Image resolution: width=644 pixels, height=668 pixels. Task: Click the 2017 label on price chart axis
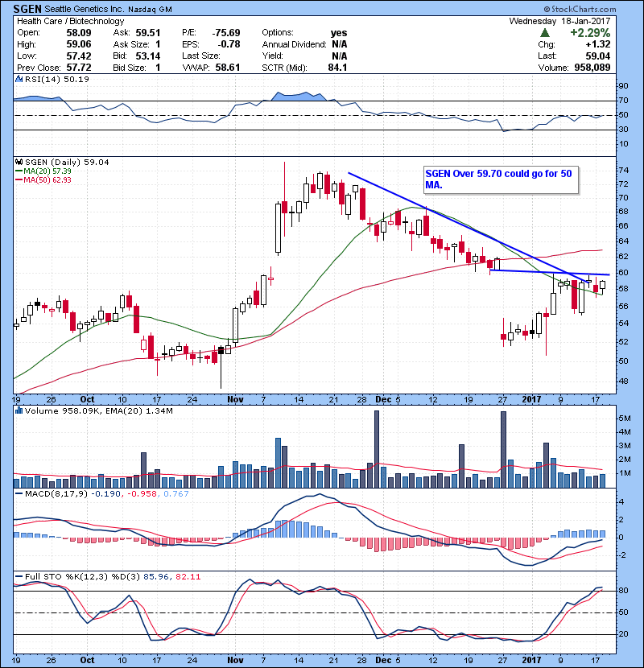(x=531, y=400)
